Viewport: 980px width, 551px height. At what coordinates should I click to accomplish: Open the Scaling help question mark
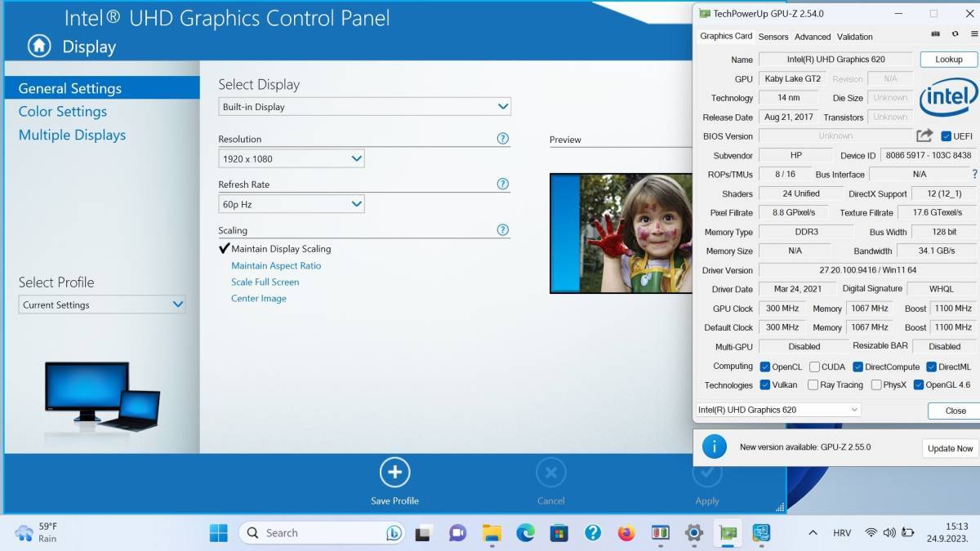(x=503, y=230)
